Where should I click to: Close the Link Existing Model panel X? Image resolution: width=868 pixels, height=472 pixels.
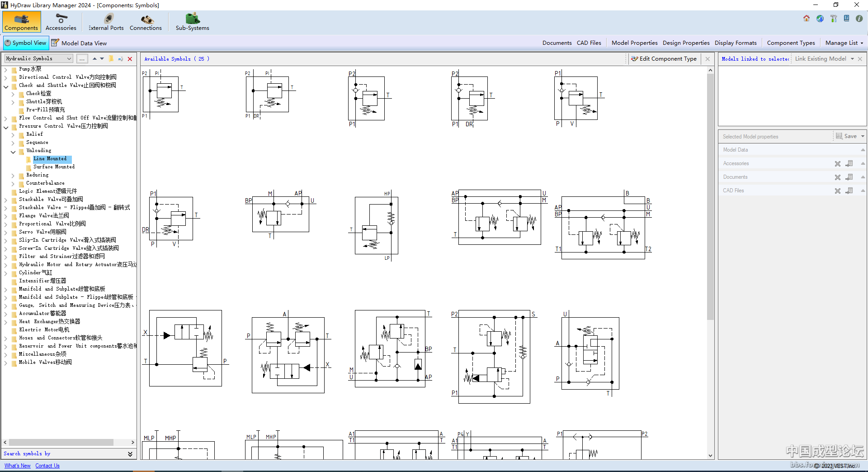point(860,59)
